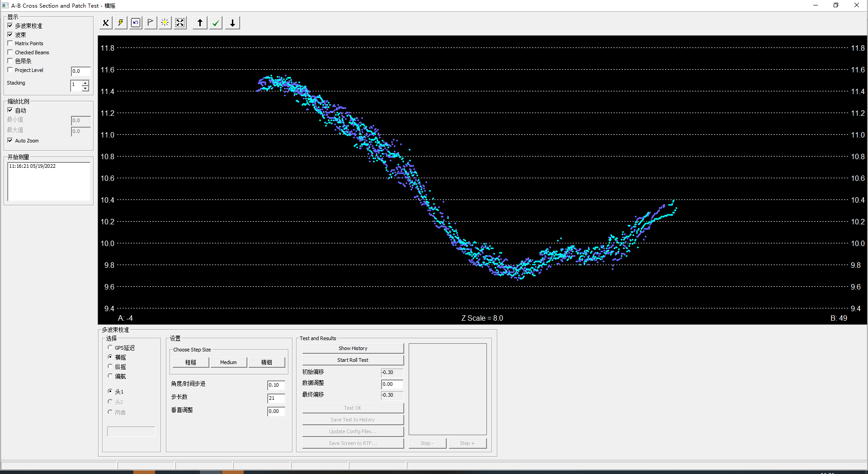Choose the Medium step size button

pyautogui.click(x=228, y=362)
